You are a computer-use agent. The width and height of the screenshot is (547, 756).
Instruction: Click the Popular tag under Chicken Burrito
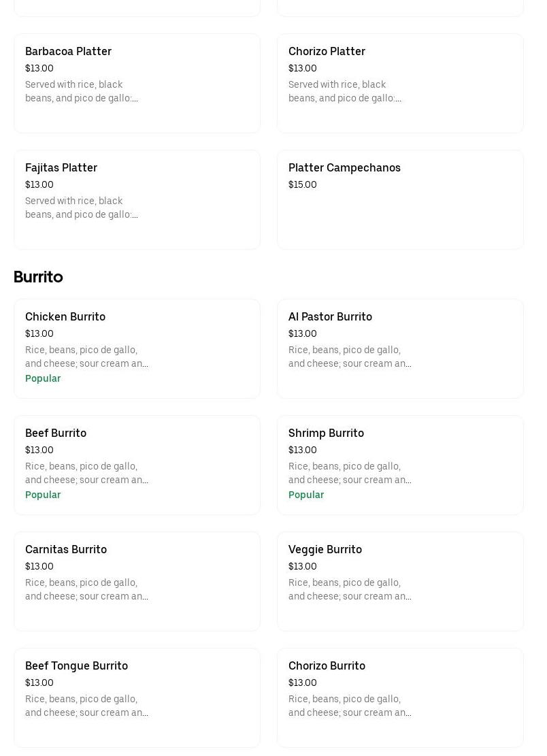click(x=43, y=378)
